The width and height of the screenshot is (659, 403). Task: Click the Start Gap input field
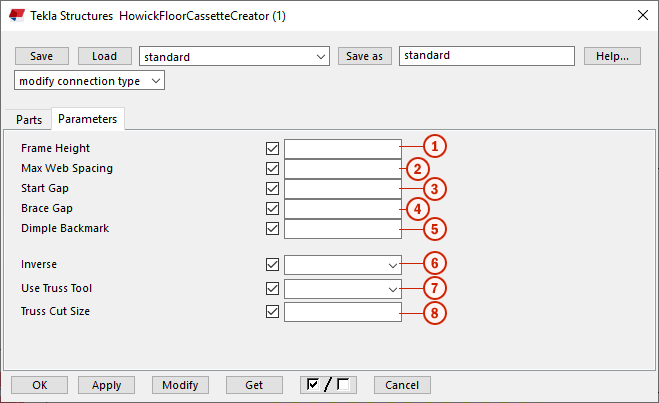(343, 189)
